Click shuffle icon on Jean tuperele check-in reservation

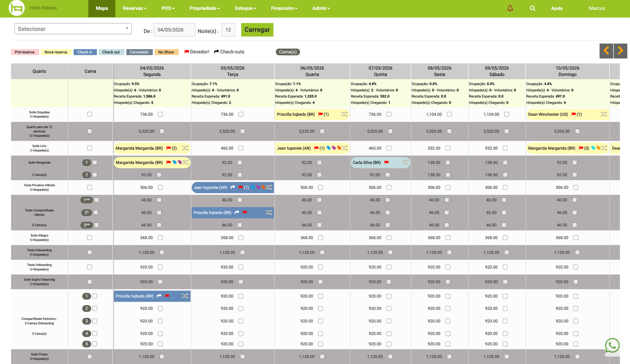click(x=269, y=187)
